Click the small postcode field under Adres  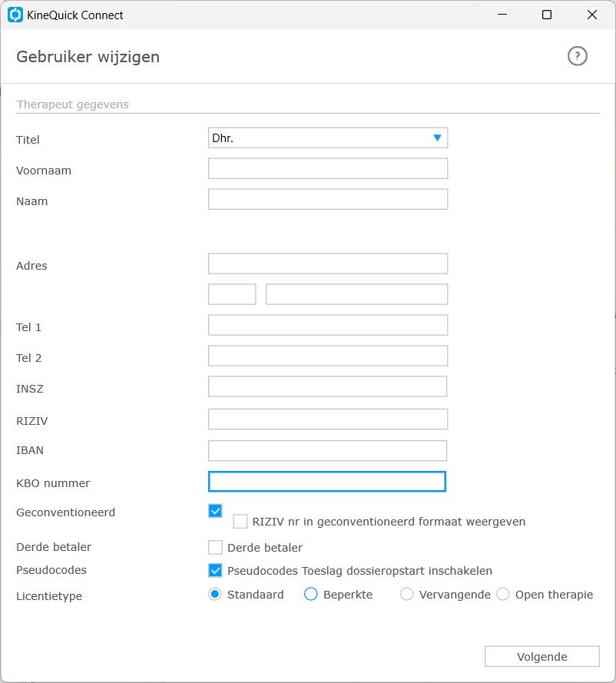pyautogui.click(x=232, y=294)
